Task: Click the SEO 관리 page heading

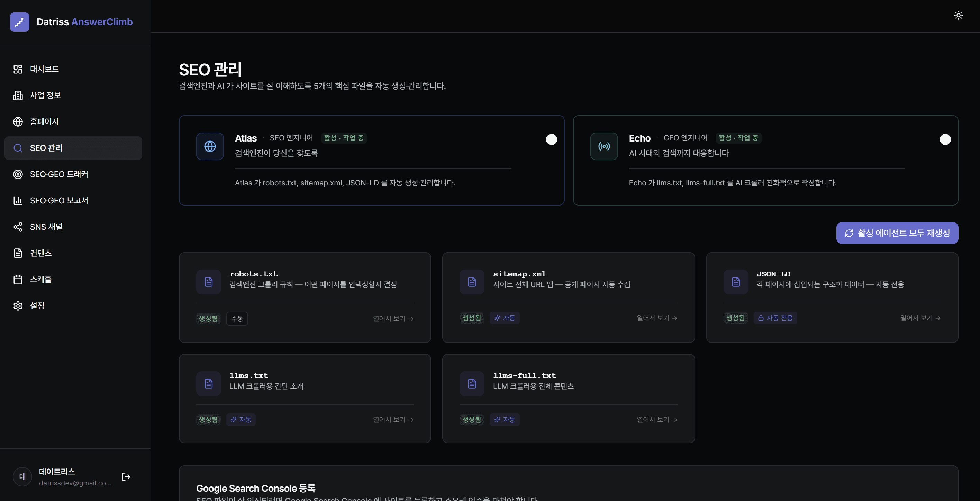Action: 210,70
